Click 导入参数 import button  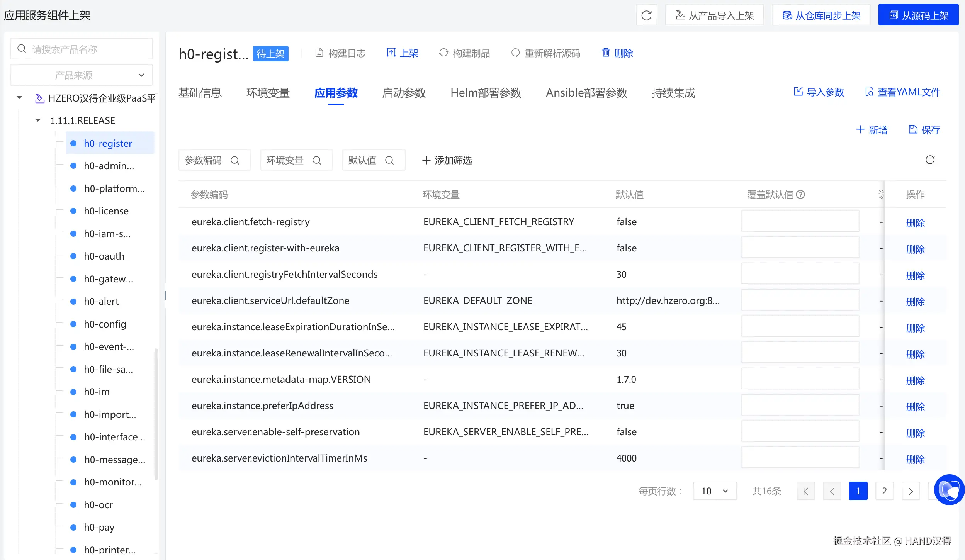click(819, 92)
